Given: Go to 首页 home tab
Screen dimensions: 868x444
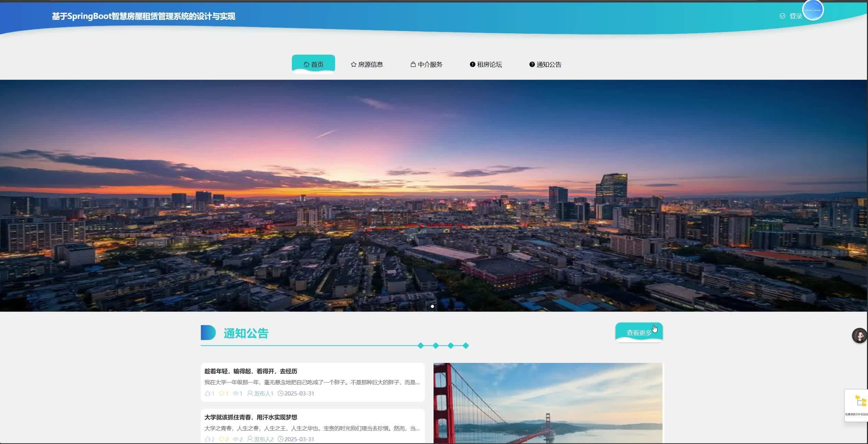Looking at the screenshot, I should pyautogui.click(x=313, y=64).
